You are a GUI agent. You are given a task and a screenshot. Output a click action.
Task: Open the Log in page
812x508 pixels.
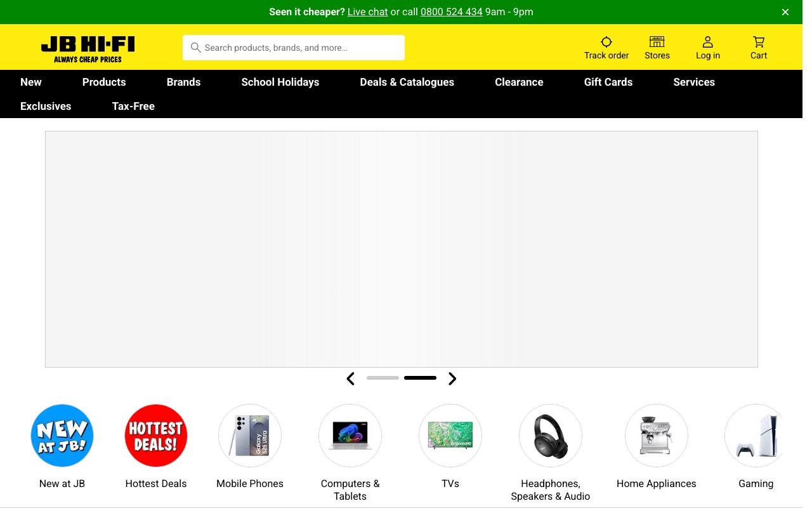(708, 48)
